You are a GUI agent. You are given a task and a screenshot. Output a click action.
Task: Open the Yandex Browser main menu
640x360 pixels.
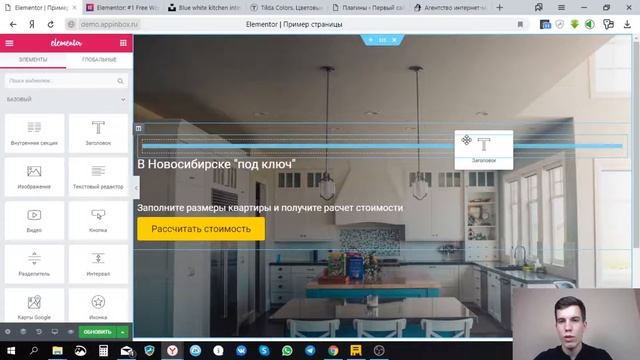tap(562, 7)
